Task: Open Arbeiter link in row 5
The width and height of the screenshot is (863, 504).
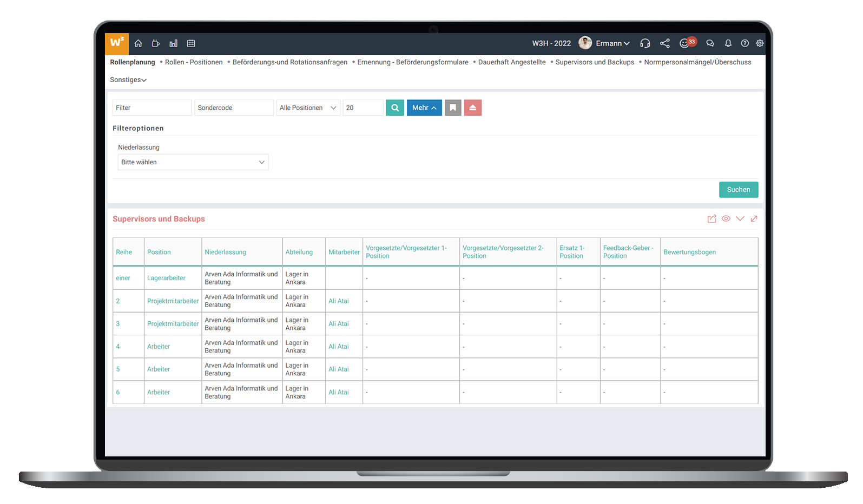Action: pos(159,369)
